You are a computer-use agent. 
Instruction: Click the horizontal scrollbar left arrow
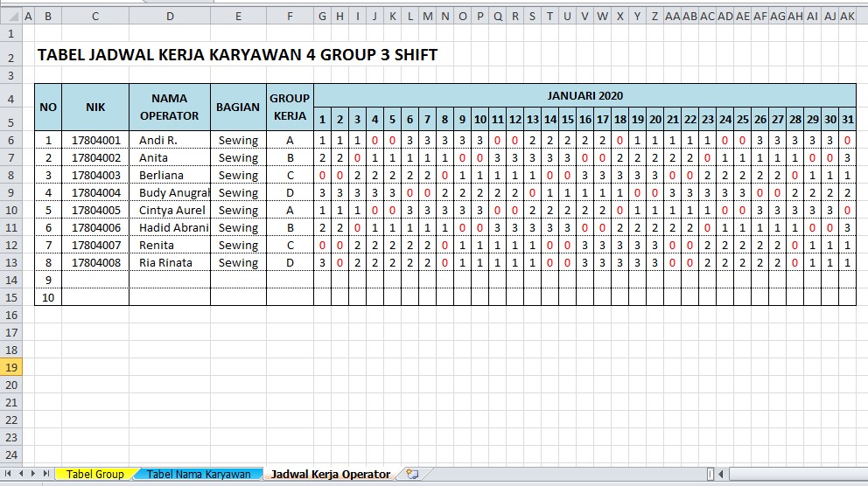(x=720, y=474)
